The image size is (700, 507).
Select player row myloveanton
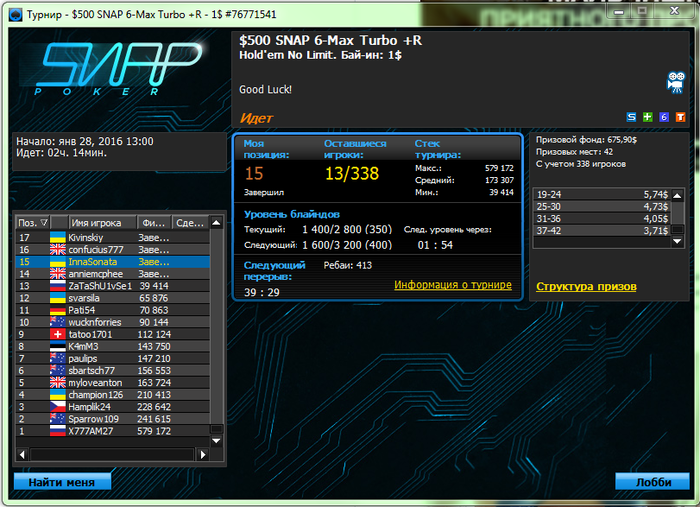point(113,382)
